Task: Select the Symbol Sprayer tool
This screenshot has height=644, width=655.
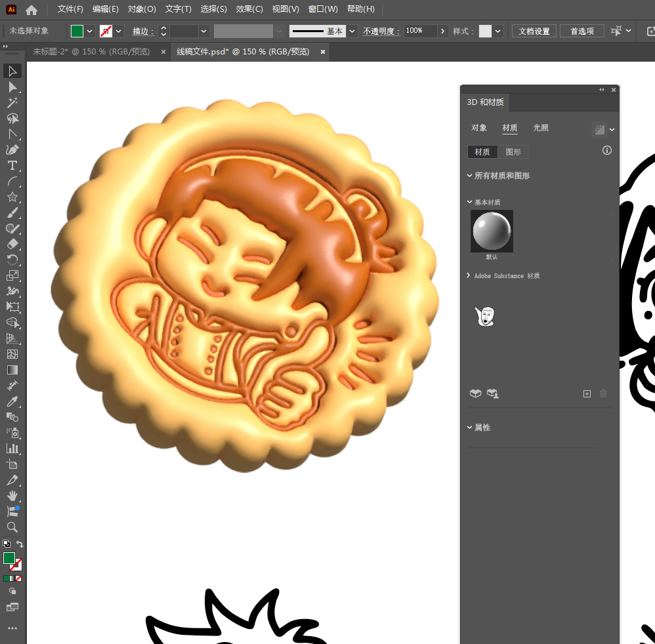Action: click(12, 433)
